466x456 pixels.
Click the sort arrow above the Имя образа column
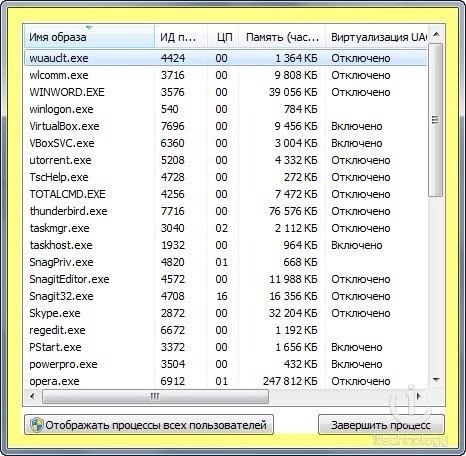pos(89,28)
